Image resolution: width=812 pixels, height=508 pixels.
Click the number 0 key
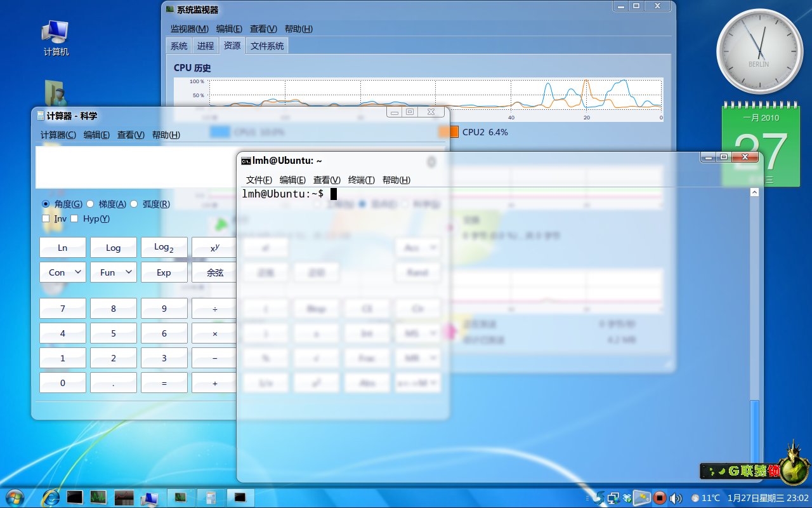click(x=63, y=383)
